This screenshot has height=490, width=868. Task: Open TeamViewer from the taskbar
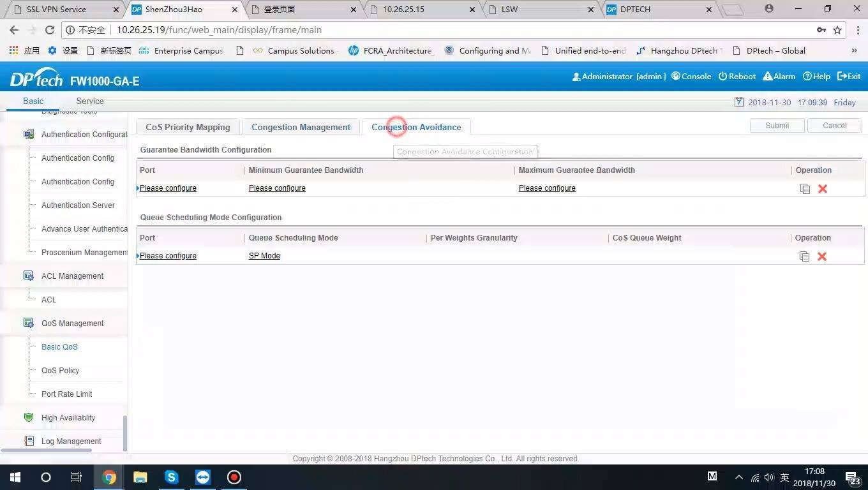203,477
